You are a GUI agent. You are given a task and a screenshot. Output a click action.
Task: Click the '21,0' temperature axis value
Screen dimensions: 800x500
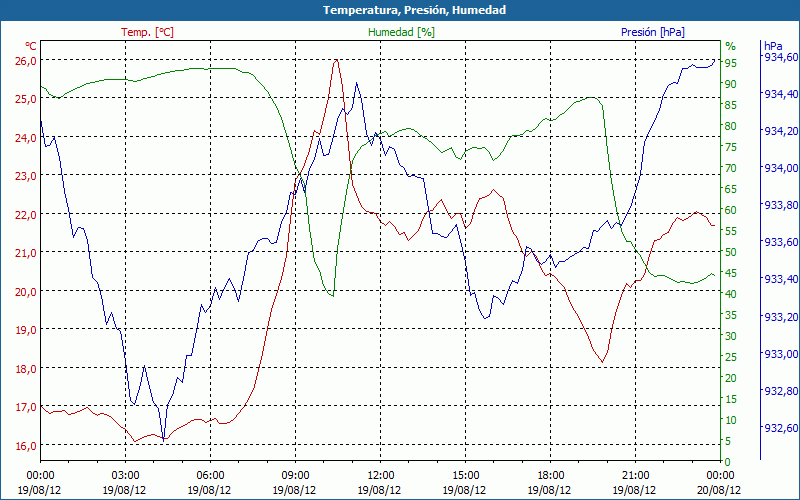tap(26, 253)
